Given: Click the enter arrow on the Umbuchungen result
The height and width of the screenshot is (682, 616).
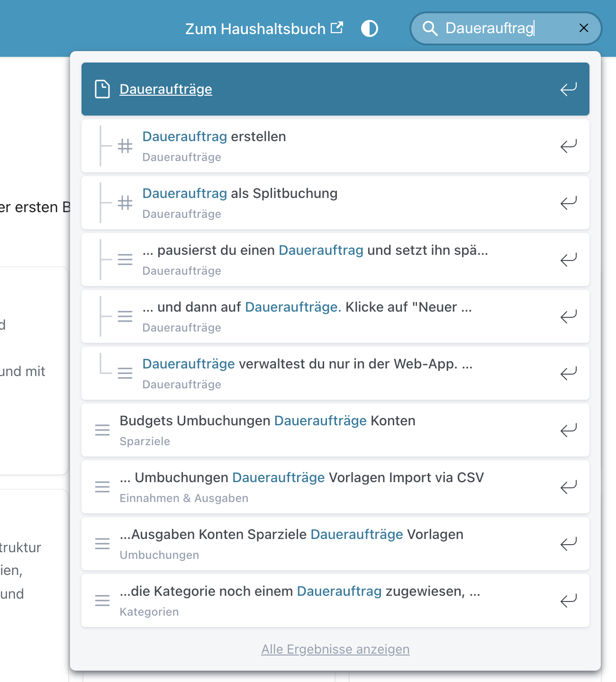Looking at the screenshot, I should point(569,544).
